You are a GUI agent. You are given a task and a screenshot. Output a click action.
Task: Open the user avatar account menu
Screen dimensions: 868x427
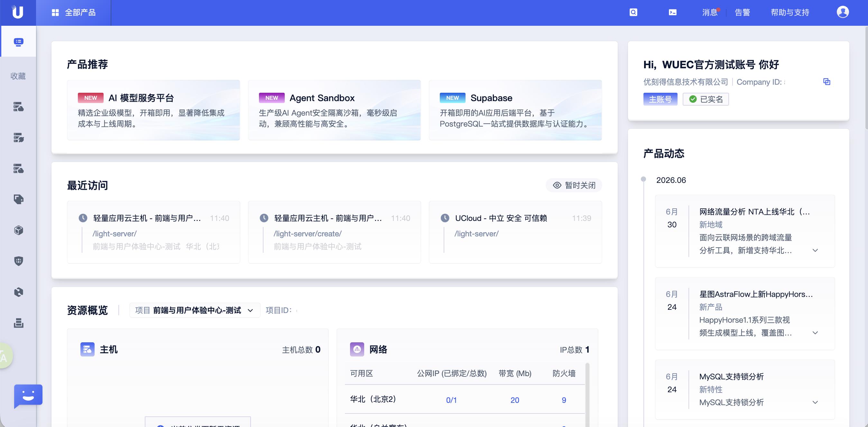pos(842,12)
